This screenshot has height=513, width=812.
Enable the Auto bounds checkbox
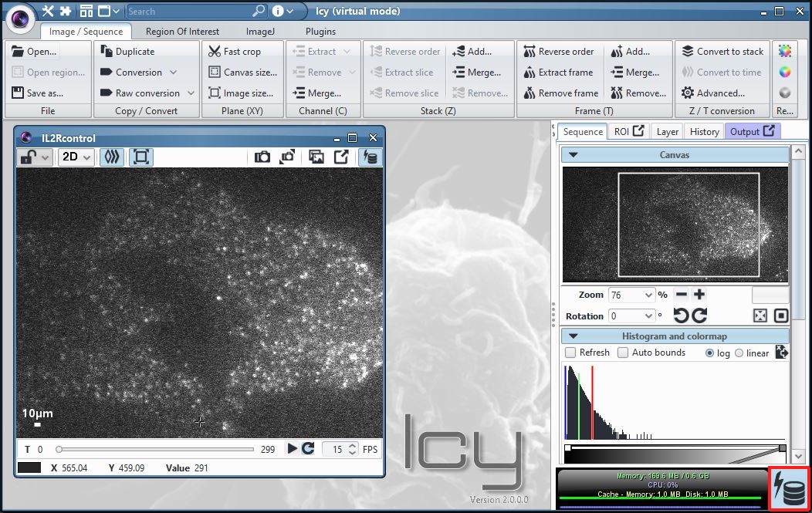coord(622,352)
